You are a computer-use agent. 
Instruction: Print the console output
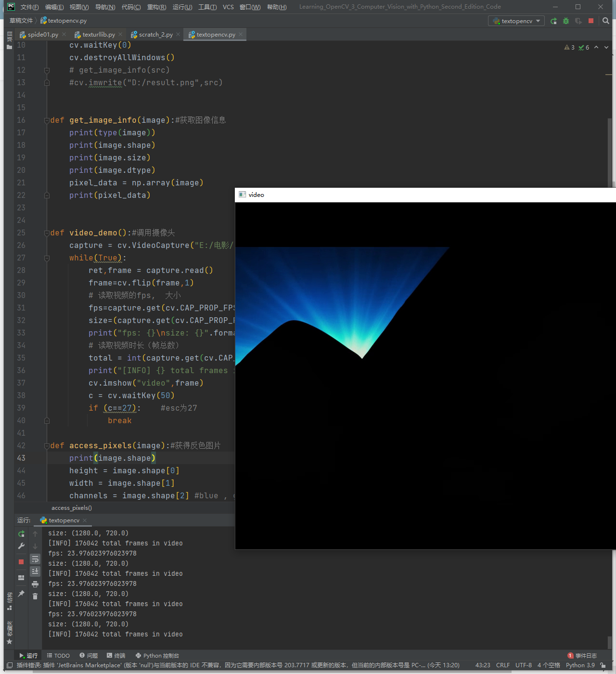pyautogui.click(x=35, y=584)
